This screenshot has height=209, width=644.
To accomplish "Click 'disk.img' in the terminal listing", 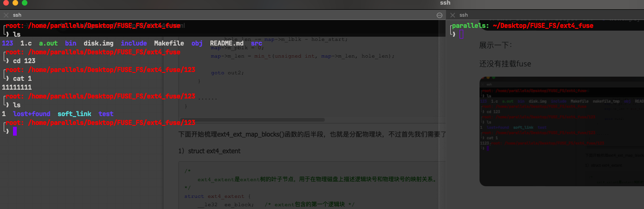I will pyautogui.click(x=99, y=43).
